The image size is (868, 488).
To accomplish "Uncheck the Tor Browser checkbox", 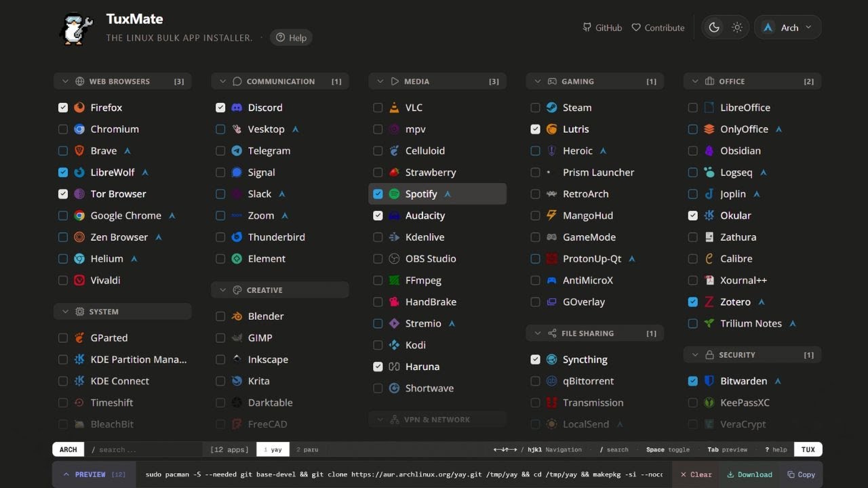I will pyautogui.click(x=63, y=194).
